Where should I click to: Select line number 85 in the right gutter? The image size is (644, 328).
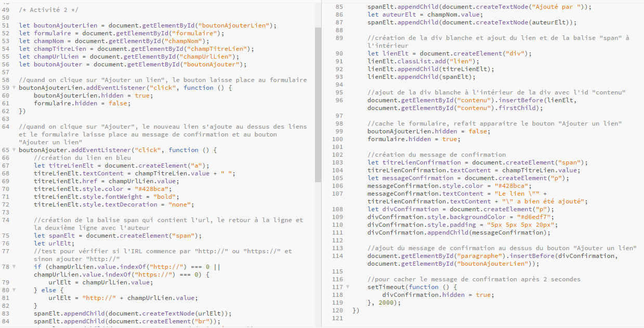(x=338, y=7)
